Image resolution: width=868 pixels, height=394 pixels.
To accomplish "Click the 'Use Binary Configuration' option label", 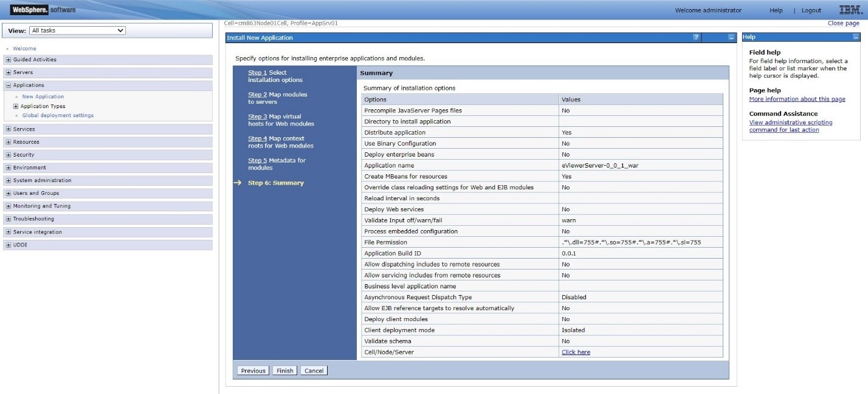I will (x=400, y=143).
